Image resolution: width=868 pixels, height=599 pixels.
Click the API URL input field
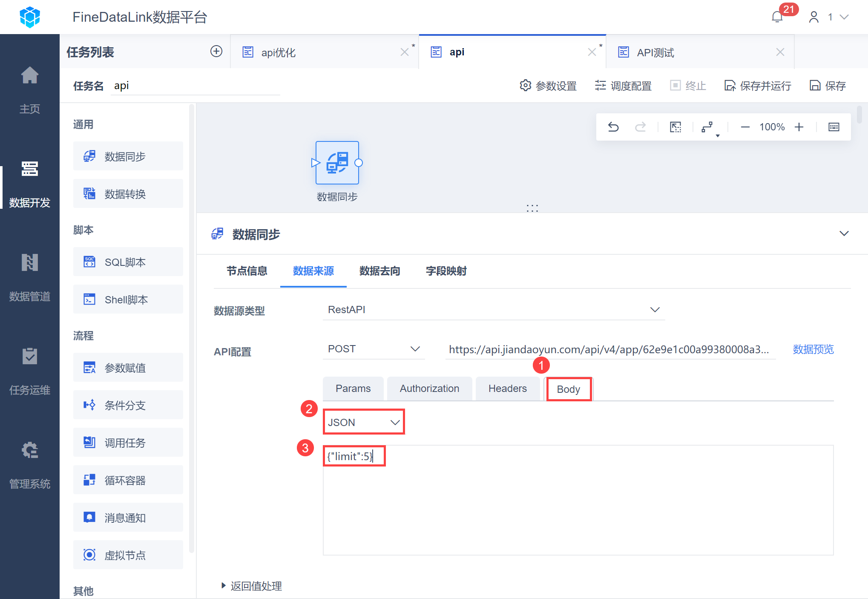(x=609, y=349)
